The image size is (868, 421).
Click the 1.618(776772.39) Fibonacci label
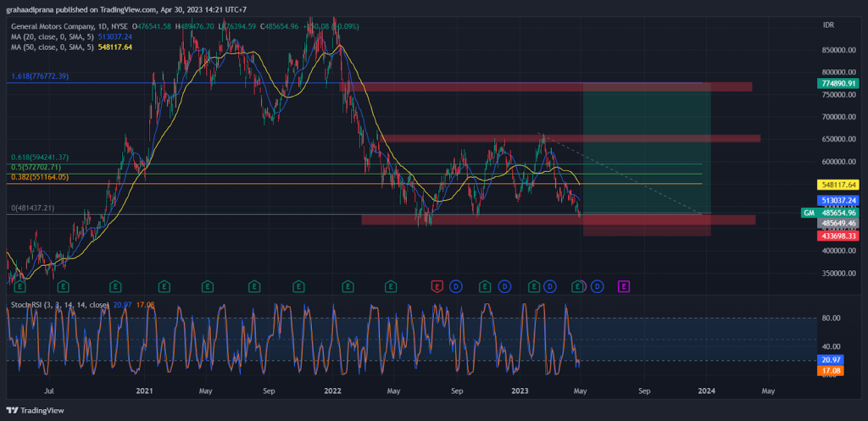[39, 76]
